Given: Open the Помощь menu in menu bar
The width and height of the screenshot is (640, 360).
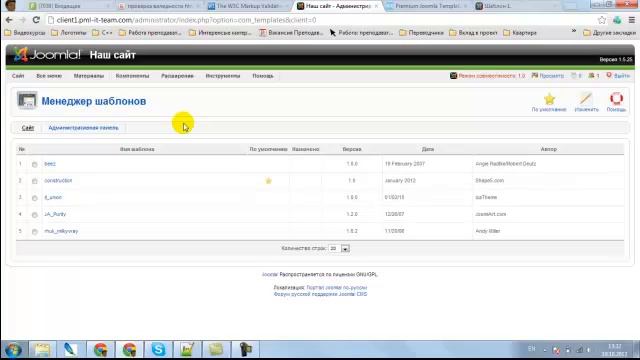Looking at the screenshot, I should [x=262, y=76].
